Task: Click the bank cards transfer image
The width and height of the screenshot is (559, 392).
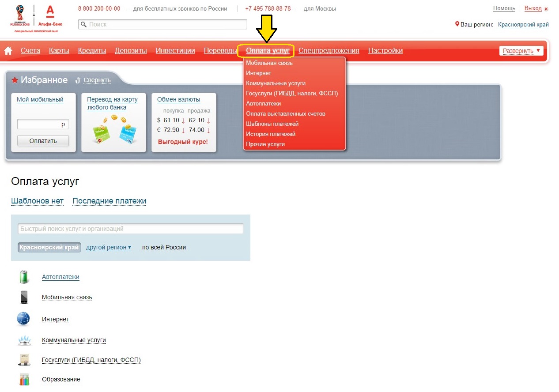Action: (113, 130)
